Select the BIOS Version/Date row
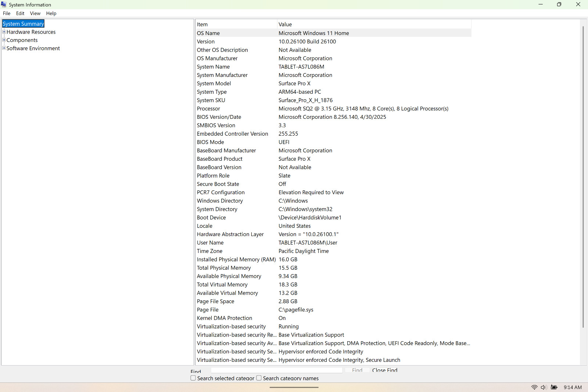The height and width of the screenshot is (392, 588). [x=333, y=117]
